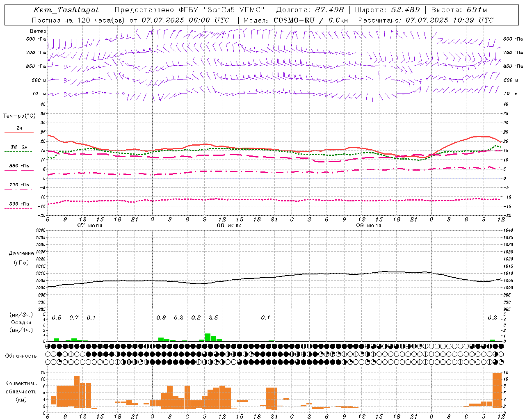Click the Kem_Tashtagol station title
Screen dimensions: 525x420
point(66,10)
